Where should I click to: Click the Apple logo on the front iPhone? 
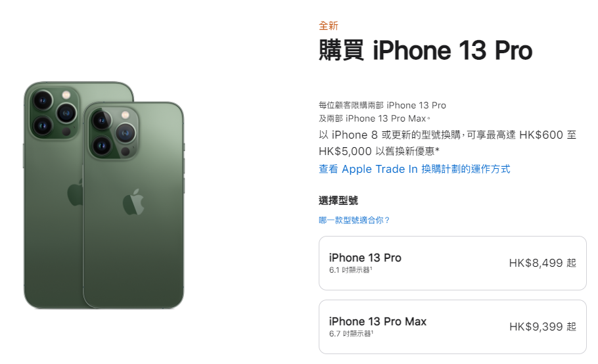133,202
